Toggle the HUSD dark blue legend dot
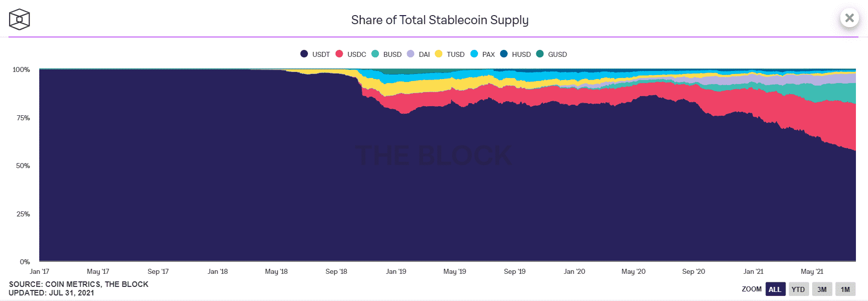This screenshot has width=868, height=301. pyautogui.click(x=504, y=54)
